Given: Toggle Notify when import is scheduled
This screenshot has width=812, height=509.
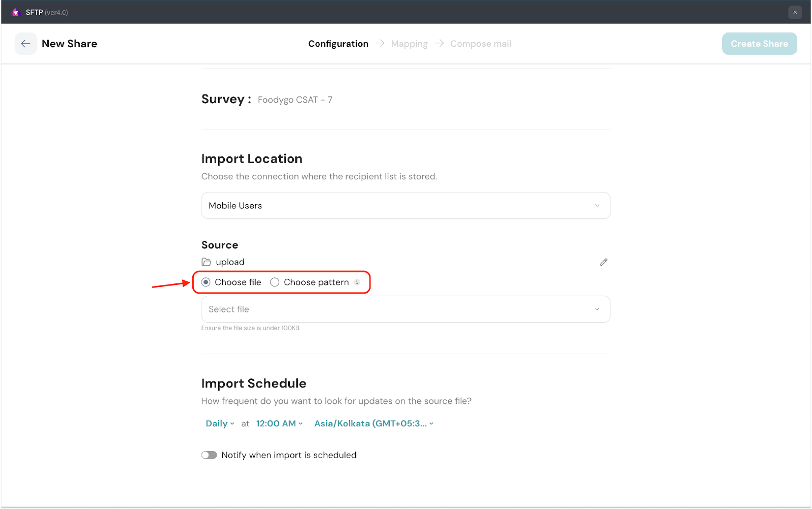Looking at the screenshot, I should (x=209, y=455).
